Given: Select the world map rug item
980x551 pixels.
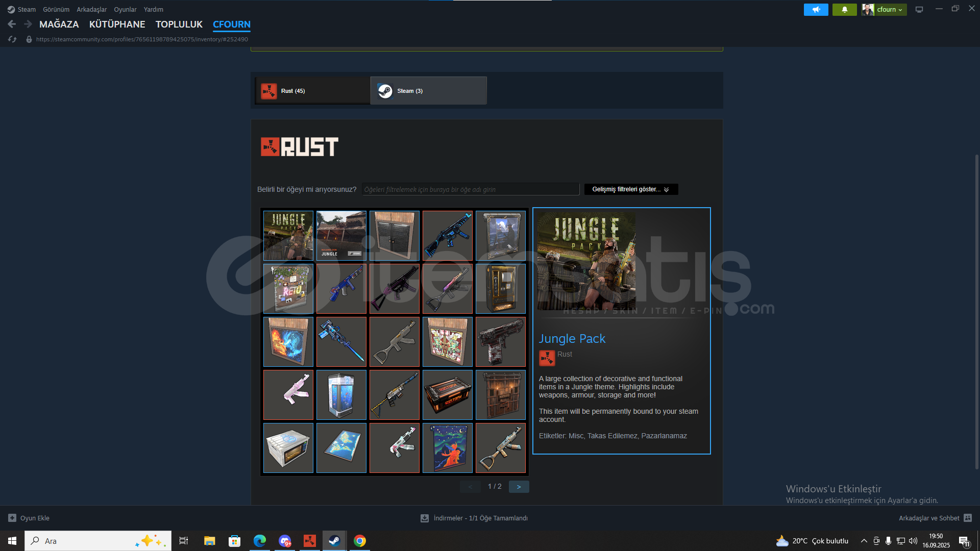Looking at the screenshot, I should pyautogui.click(x=341, y=448).
